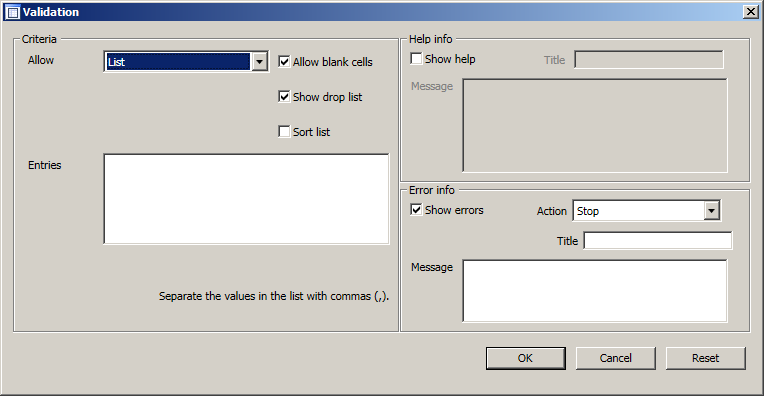The image size is (764, 396).
Task: Close the Validation dialog with X button
Action: pyautogui.click(x=751, y=12)
